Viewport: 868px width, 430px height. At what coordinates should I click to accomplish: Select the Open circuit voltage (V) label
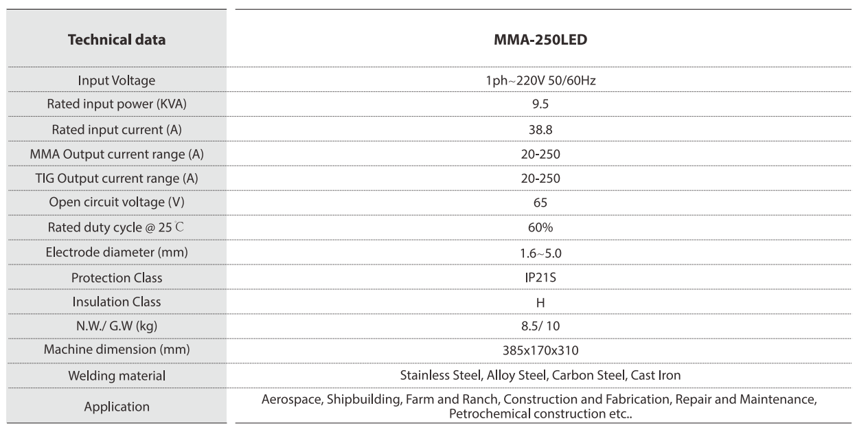tap(117, 203)
